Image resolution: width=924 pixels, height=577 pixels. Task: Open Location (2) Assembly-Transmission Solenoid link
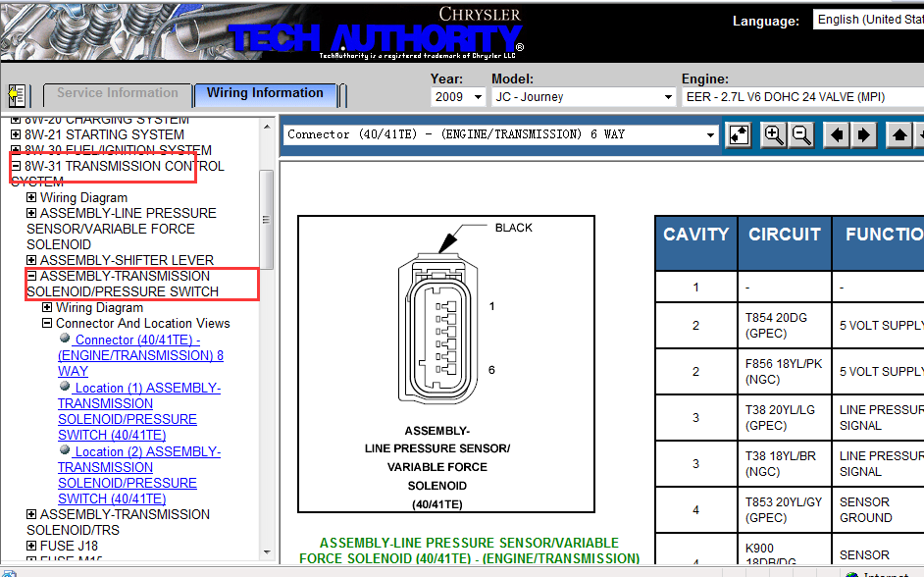[139, 475]
